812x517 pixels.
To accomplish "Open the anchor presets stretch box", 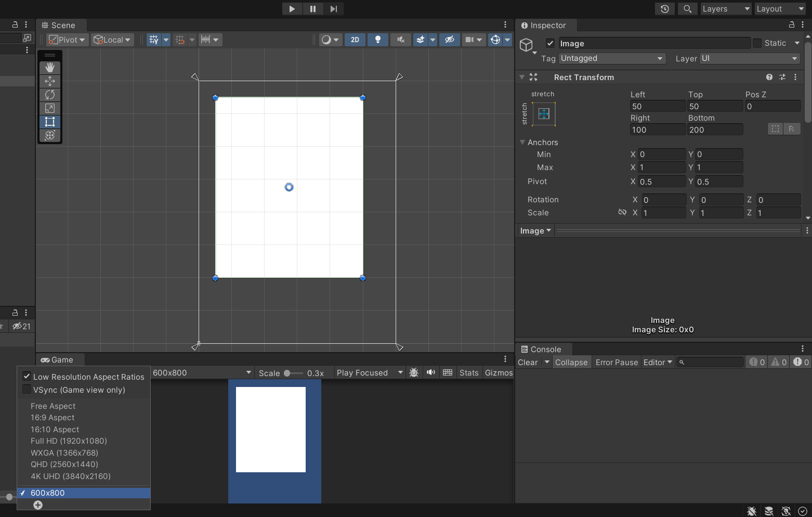I will (544, 114).
